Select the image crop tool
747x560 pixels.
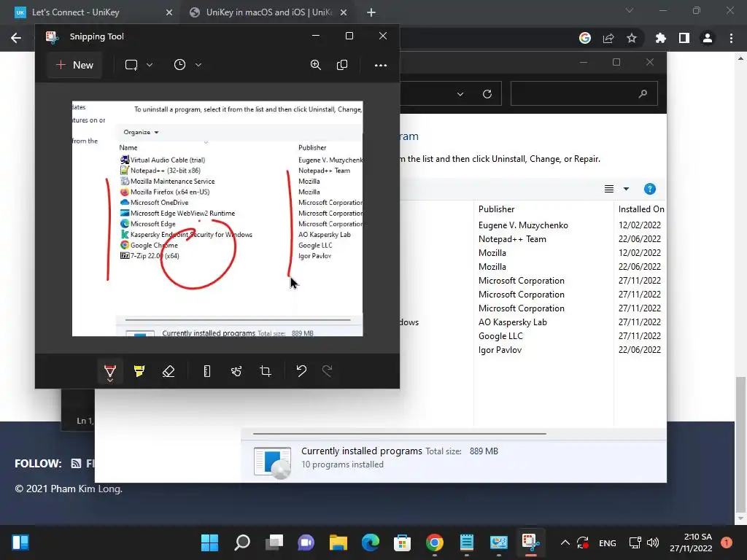click(266, 371)
